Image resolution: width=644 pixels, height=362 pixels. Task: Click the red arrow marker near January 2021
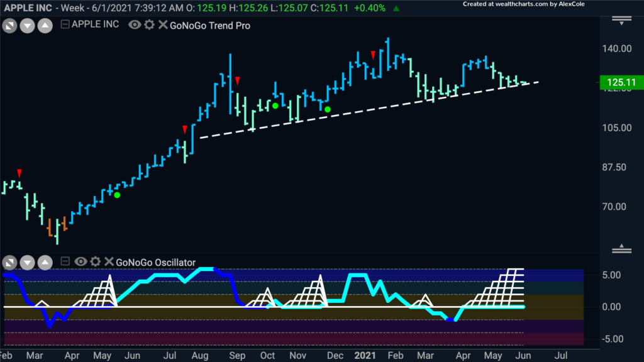[x=373, y=55]
